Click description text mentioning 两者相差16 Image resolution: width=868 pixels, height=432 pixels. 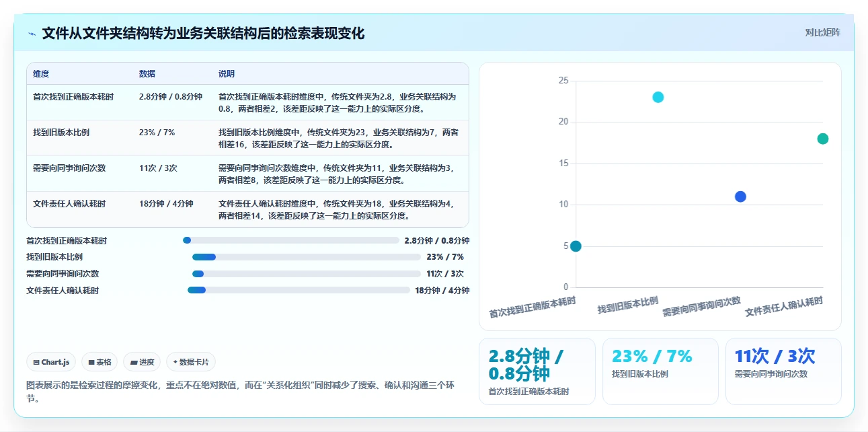pos(338,139)
